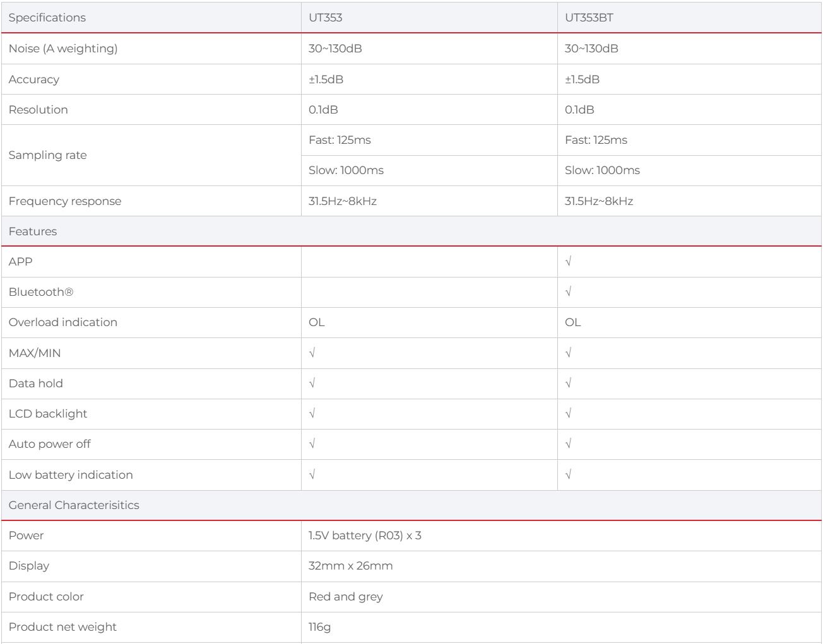
Task: Click the LCD backlight checkmark under UT353BT
Action: click(569, 414)
